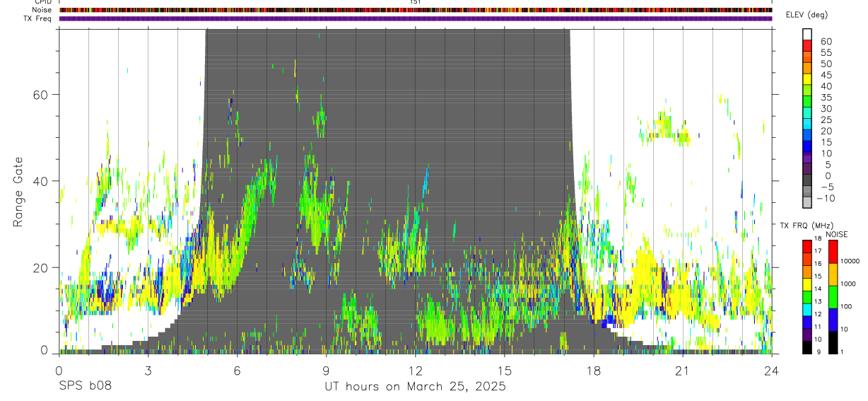Select the yellow 45 degree elevation color
868x401 pixels.
coord(807,79)
